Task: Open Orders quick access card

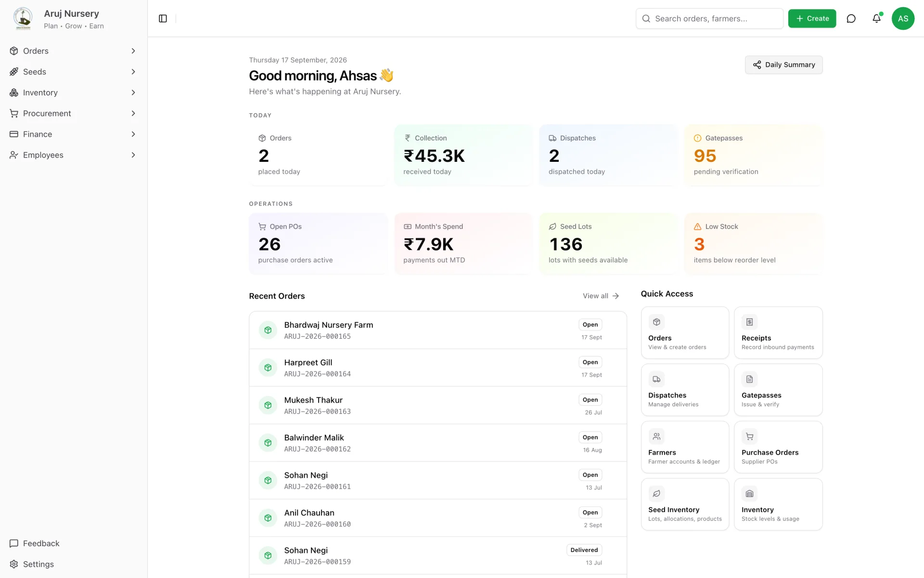Action: (685, 333)
